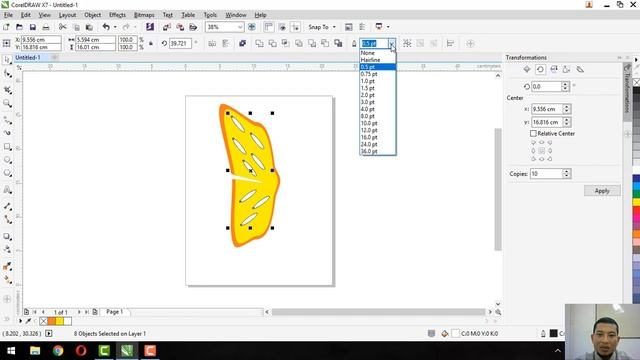The width and height of the screenshot is (640, 360).
Task: Open Chrome from the taskbar
Action: click(58, 351)
